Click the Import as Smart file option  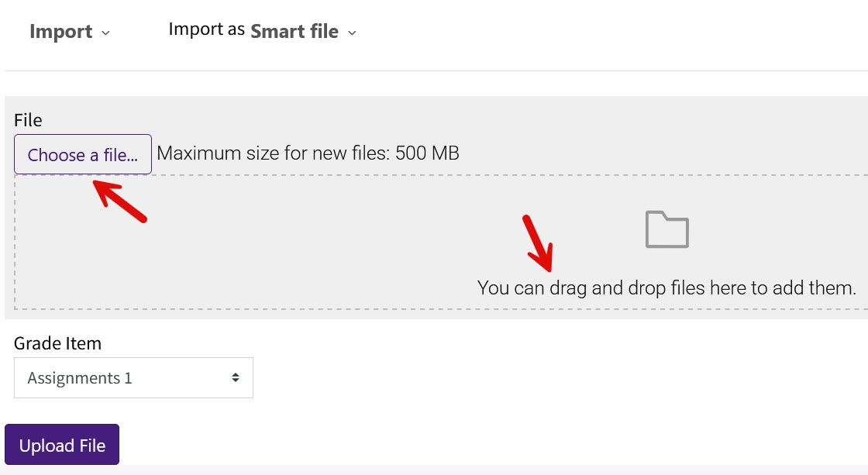294,31
